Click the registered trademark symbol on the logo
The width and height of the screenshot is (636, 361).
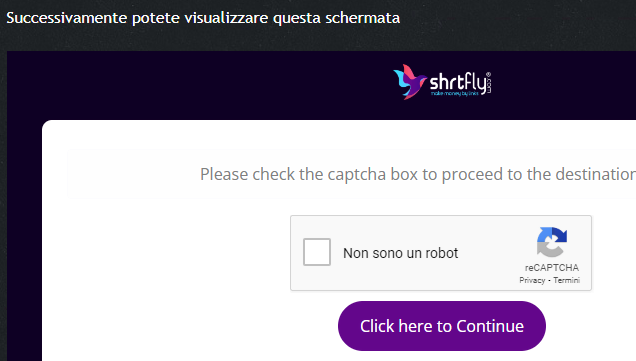488,75
